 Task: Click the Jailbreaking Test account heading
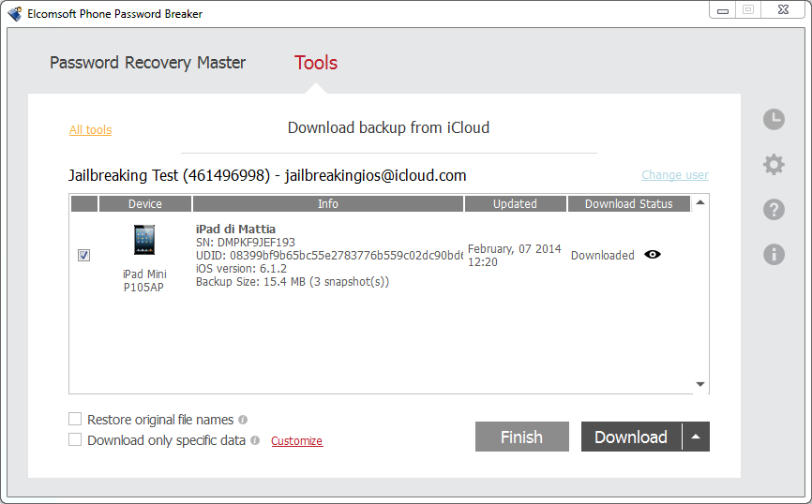(x=267, y=175)
